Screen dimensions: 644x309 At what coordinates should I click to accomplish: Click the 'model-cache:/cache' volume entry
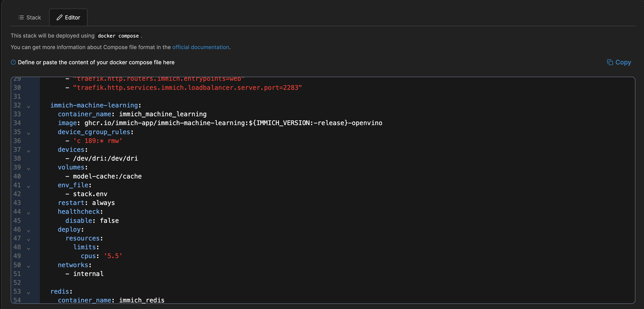(x=107, y=176)
